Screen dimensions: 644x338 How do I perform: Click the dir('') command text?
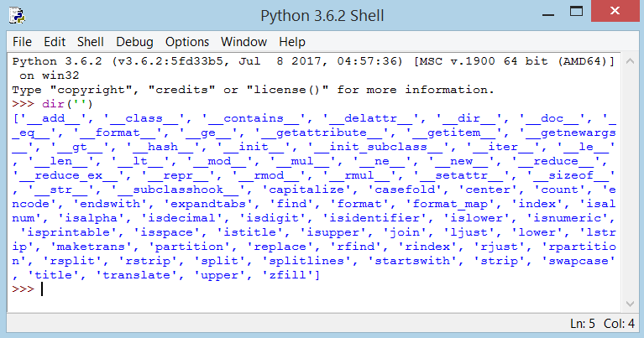pyautogui.click(x=67, y=104)
